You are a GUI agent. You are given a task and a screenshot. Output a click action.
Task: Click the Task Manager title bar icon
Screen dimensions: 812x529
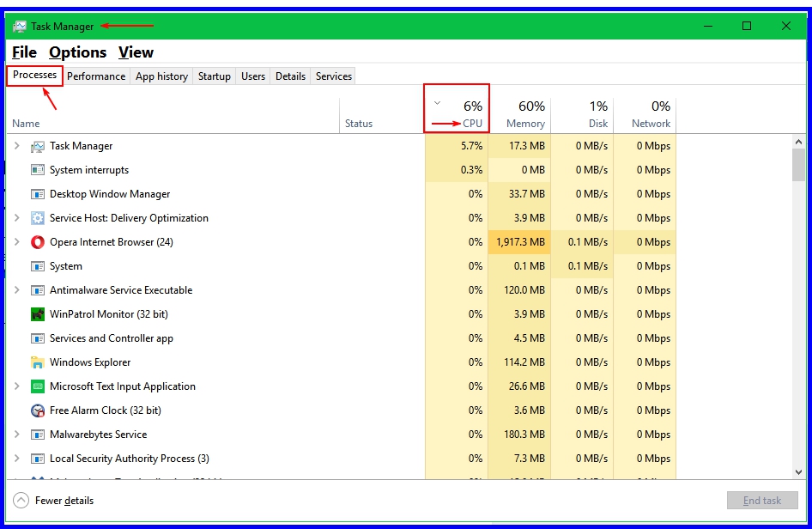pos(20,26)
